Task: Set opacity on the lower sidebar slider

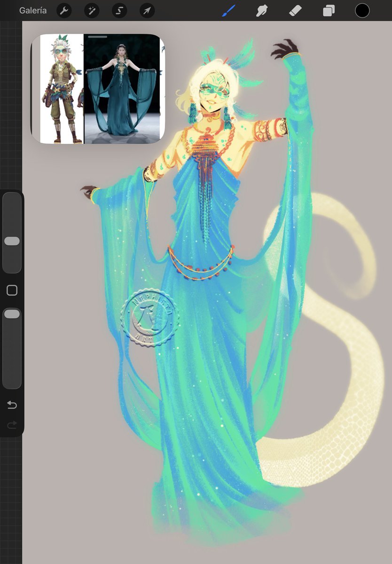Action: pyautogui.click(x=12, y=348)
